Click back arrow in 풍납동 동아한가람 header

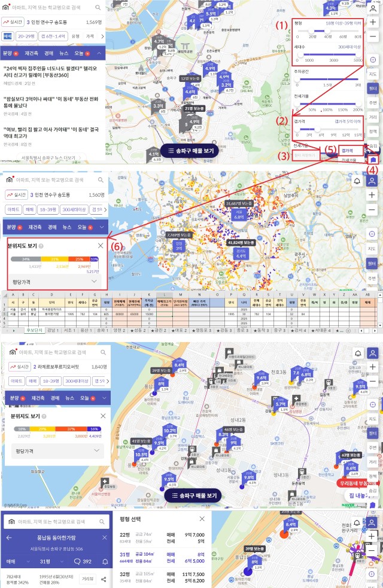pyautogui.click(x=9, y=537)
